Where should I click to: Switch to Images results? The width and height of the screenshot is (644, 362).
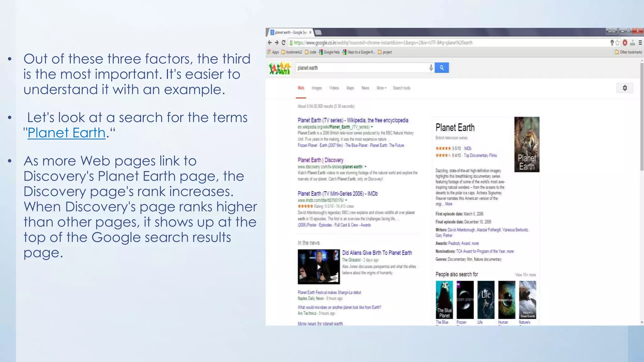coord(317,88)
